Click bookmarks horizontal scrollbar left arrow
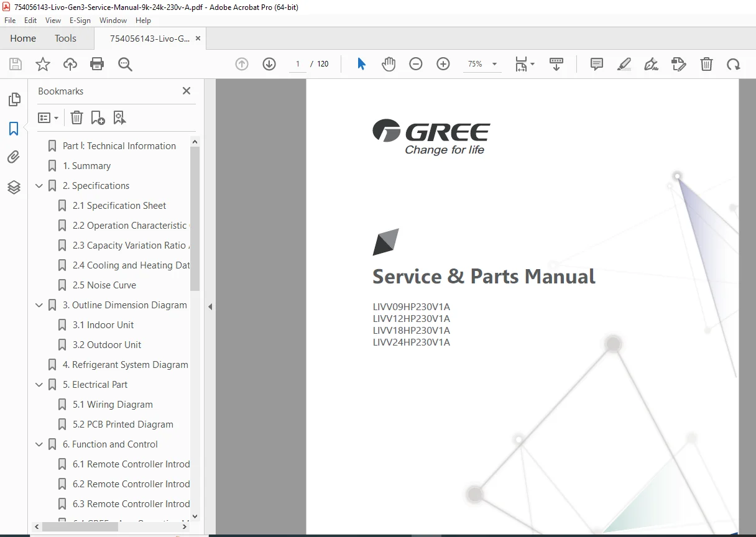This screenshot has height=537, width=756. 38,526
